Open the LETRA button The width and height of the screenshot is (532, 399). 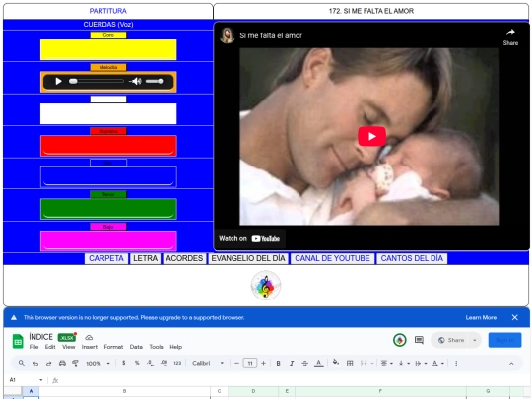(x=145, y=258)
